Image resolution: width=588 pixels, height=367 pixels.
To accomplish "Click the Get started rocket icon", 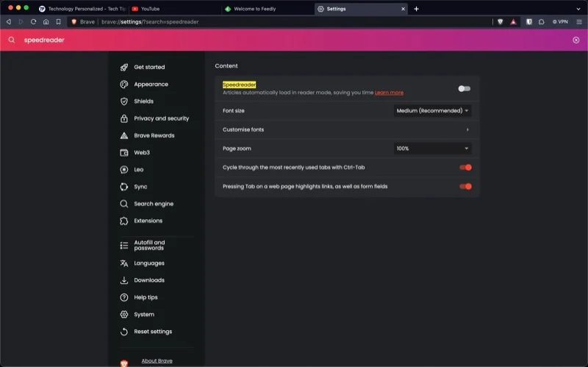I will (124, 67).
